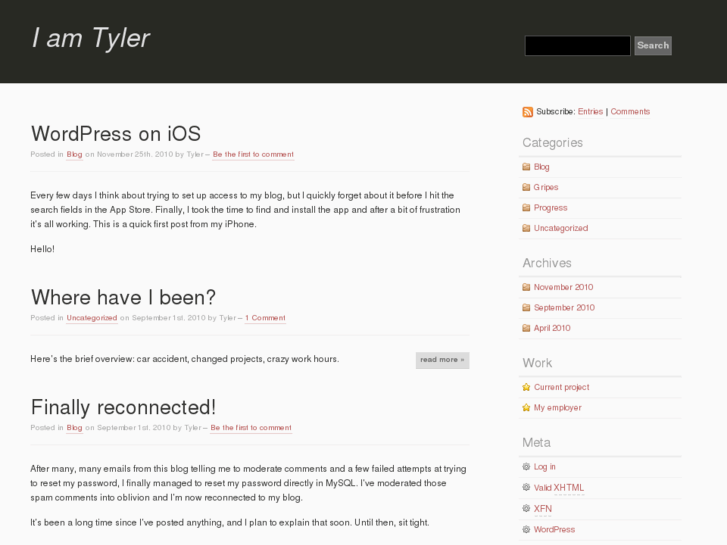View the April 2010 archive
The width and height of the screenshot is (727, 545).
pos(552,328)
